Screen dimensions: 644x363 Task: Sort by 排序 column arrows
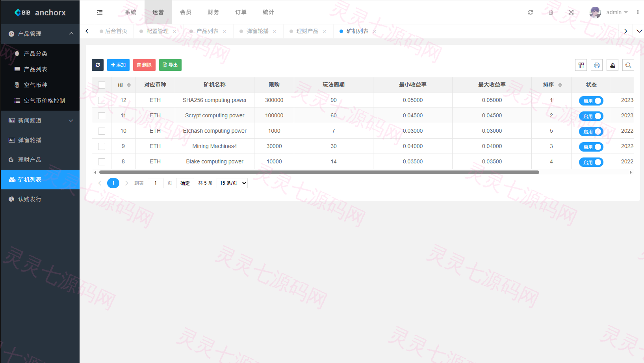pyautogui.click(x=560, y=85)
